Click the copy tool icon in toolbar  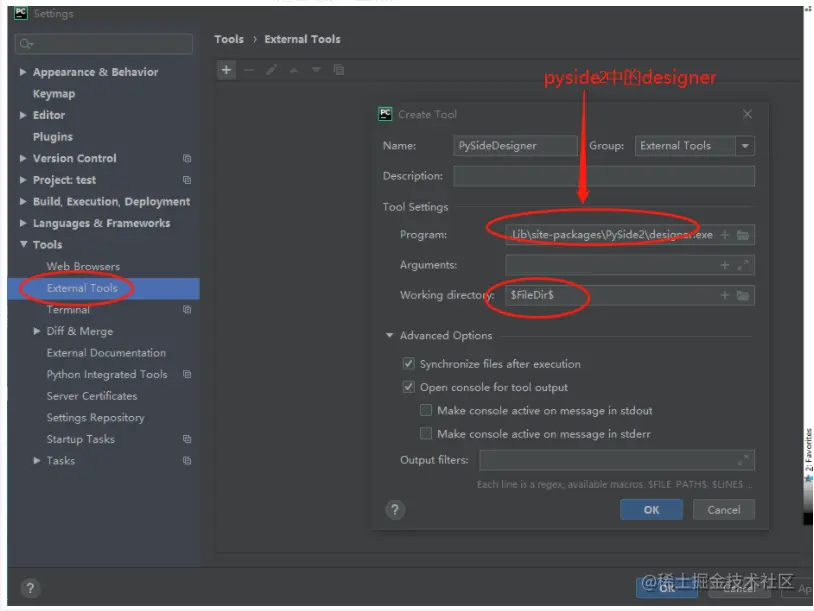click(338, 70)
